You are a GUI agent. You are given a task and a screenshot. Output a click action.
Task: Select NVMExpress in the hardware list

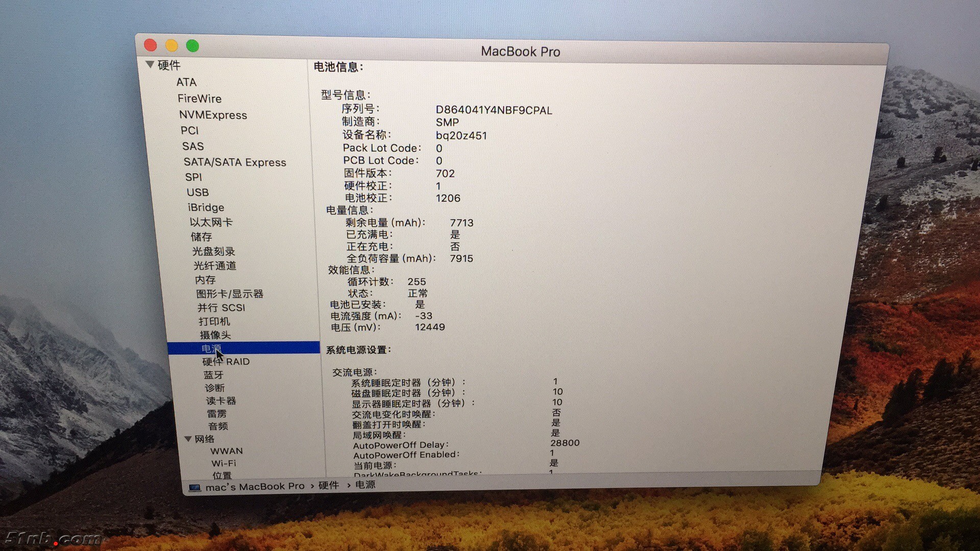pos(213,115)
